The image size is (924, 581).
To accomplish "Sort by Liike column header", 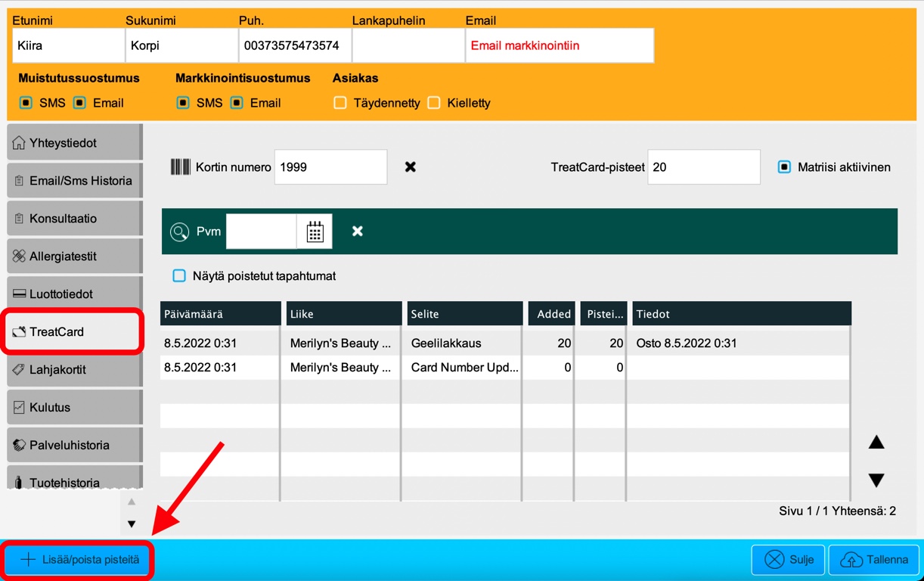I will [x=343, y=314].
